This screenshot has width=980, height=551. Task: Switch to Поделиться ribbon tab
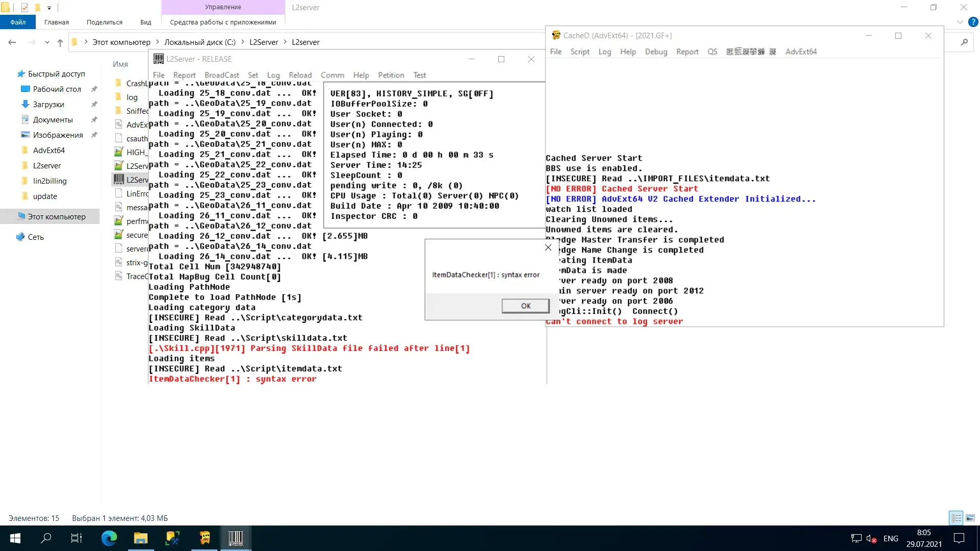(105, 22)
